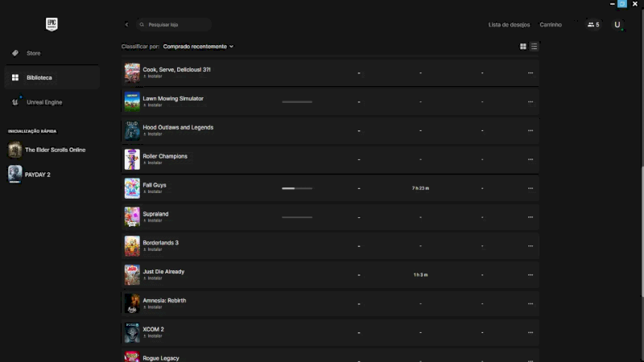
Task: Open more options for XCOM 2
Action: pos(530,333)
